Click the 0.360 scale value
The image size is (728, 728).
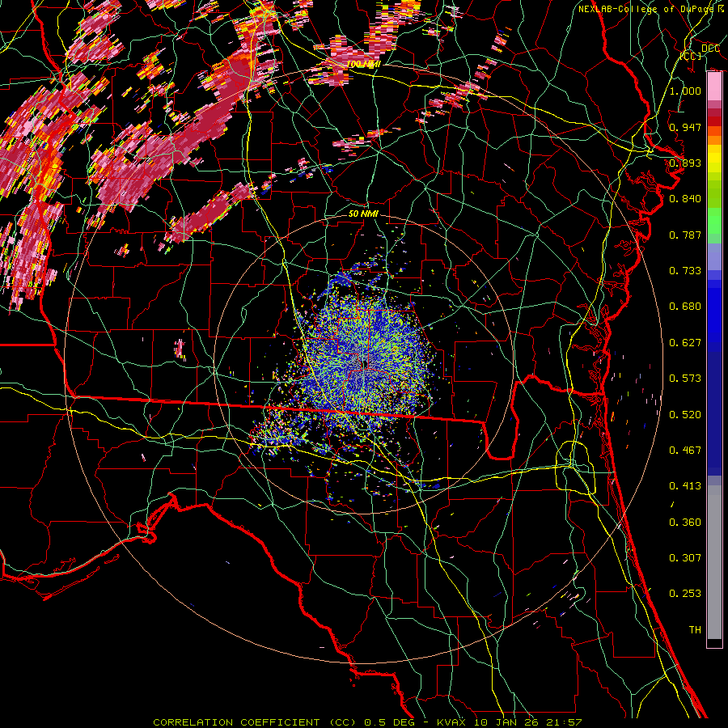685,523
